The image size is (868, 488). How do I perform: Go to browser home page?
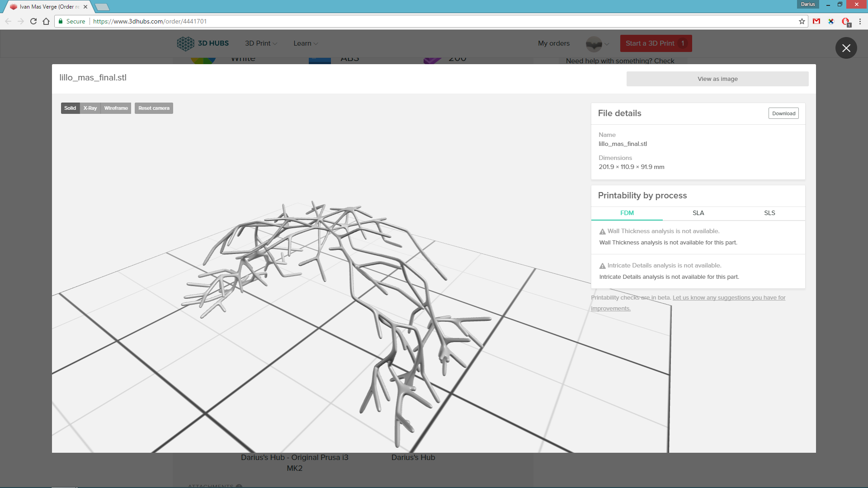(x=46, y=21)
